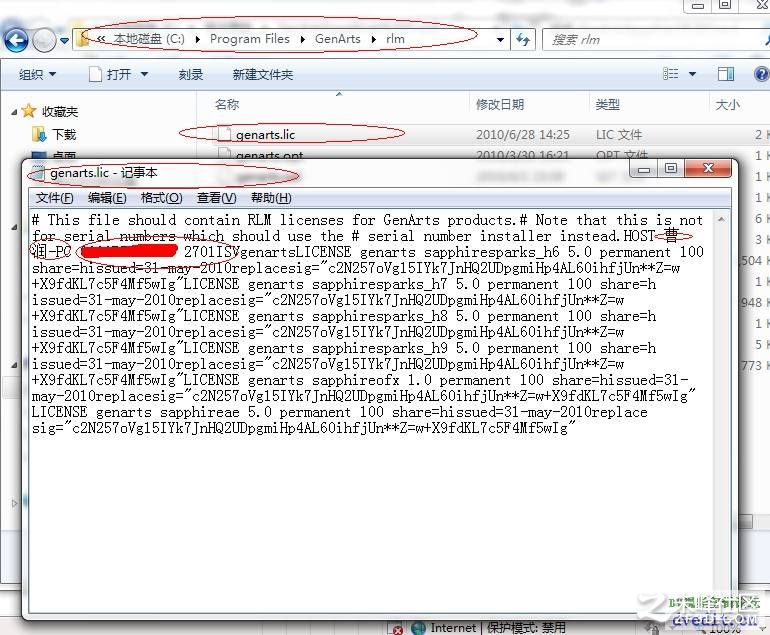Click inside the Notepad text area
770x635 pixels.
coord(371,412)
